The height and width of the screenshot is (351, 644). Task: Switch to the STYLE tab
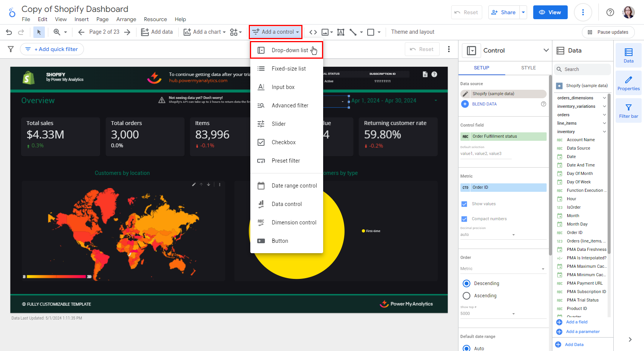pos(528,68)
